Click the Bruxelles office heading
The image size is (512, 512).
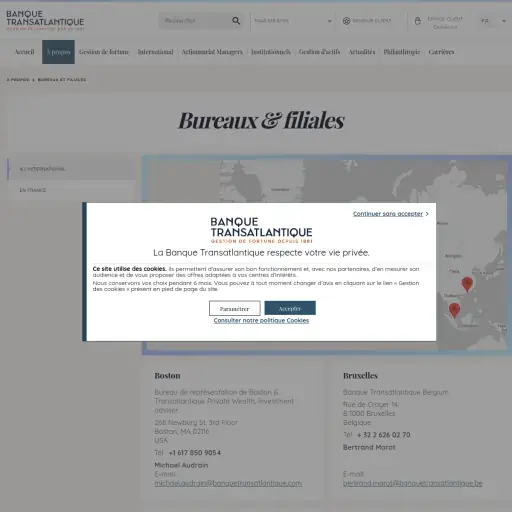point(360,376)
